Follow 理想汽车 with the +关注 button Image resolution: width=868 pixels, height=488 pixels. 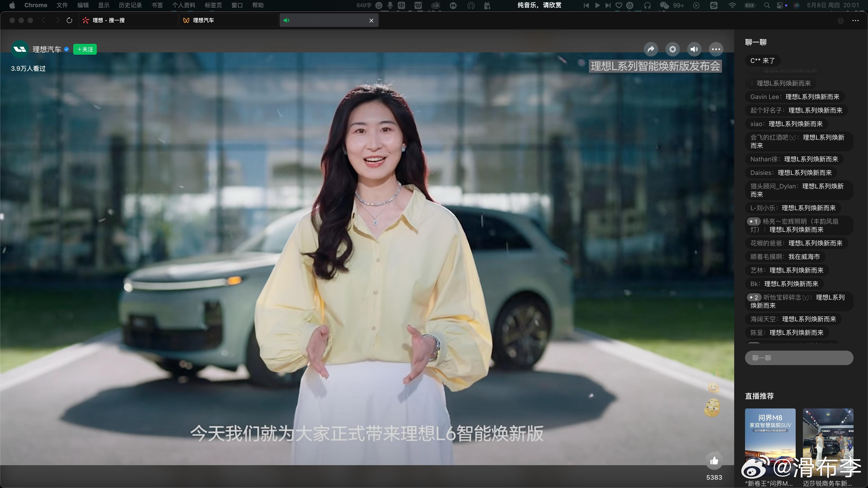(x=85, y=49)
